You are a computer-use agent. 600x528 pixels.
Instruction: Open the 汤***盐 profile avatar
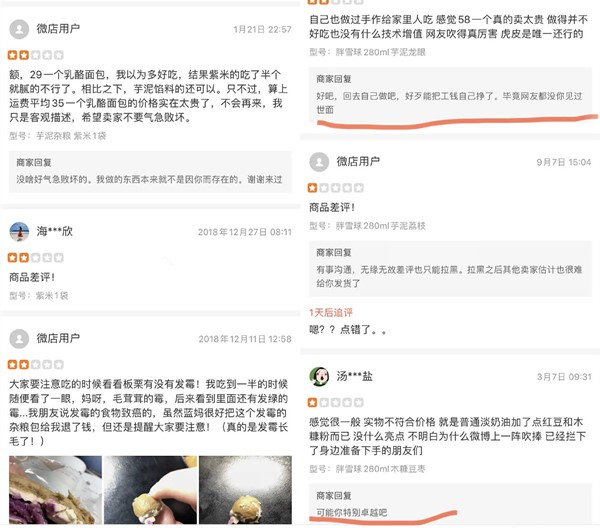319,376
